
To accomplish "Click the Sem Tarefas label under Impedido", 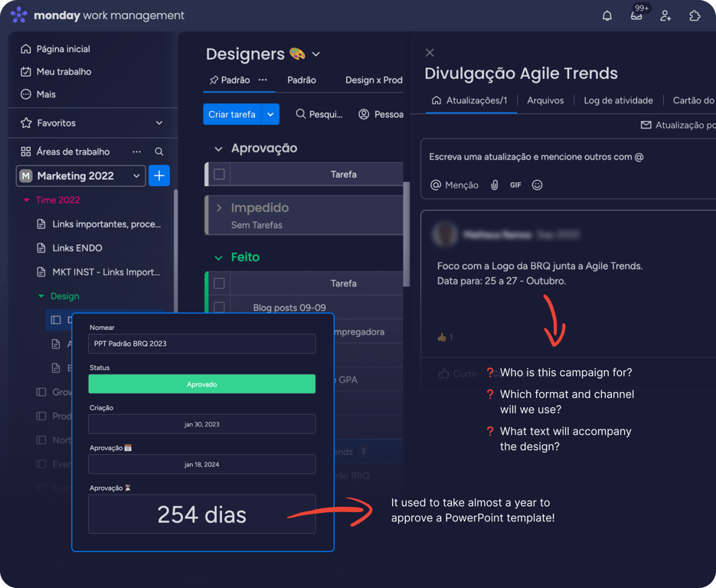I will click(257, 225).
